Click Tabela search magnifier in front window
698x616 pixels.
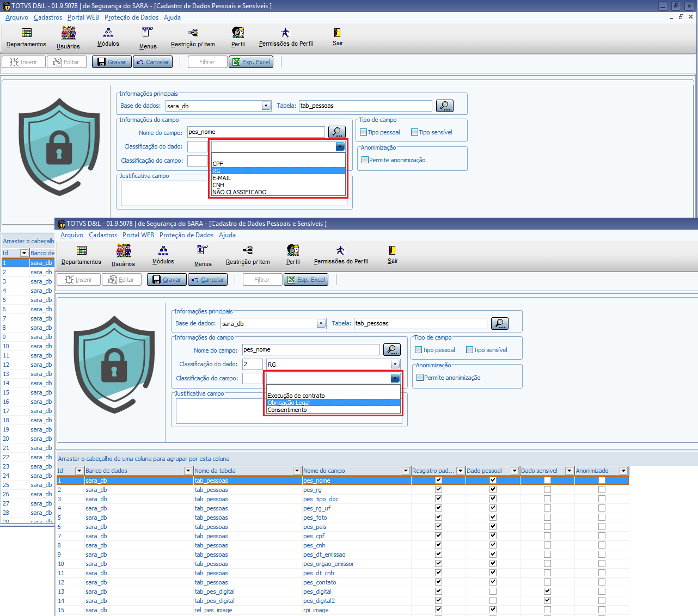click(500, 323)
